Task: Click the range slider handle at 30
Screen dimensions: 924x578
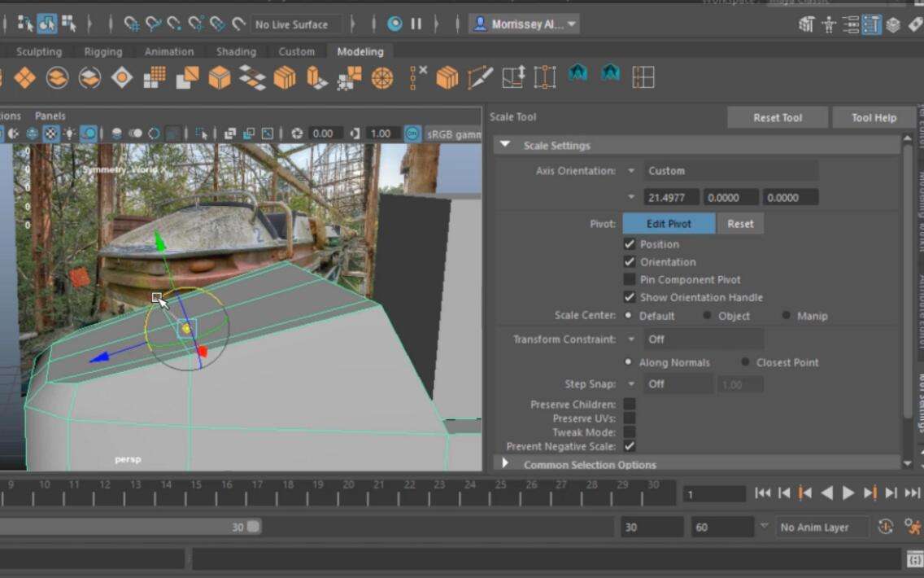Action: pos(254,526)
